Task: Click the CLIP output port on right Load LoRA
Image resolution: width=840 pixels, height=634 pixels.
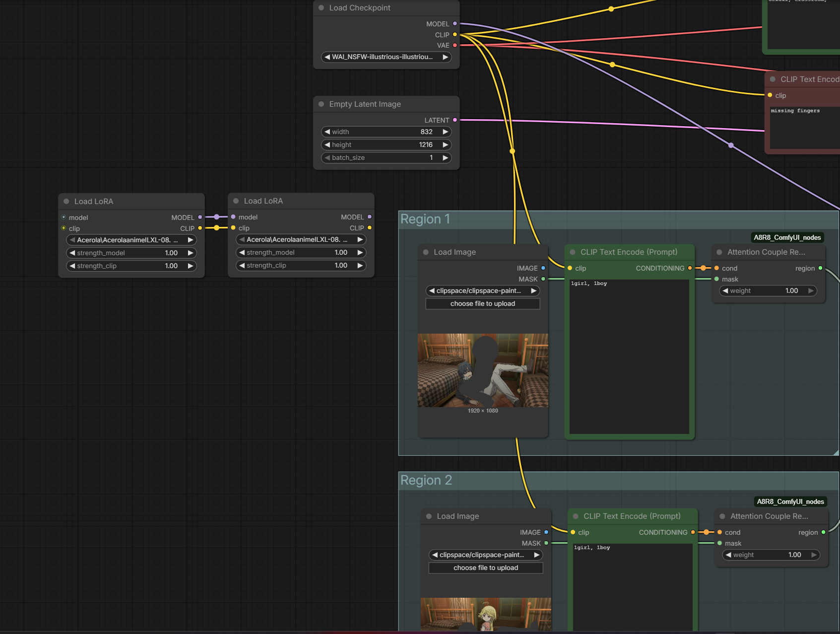Action: (370, 228)
